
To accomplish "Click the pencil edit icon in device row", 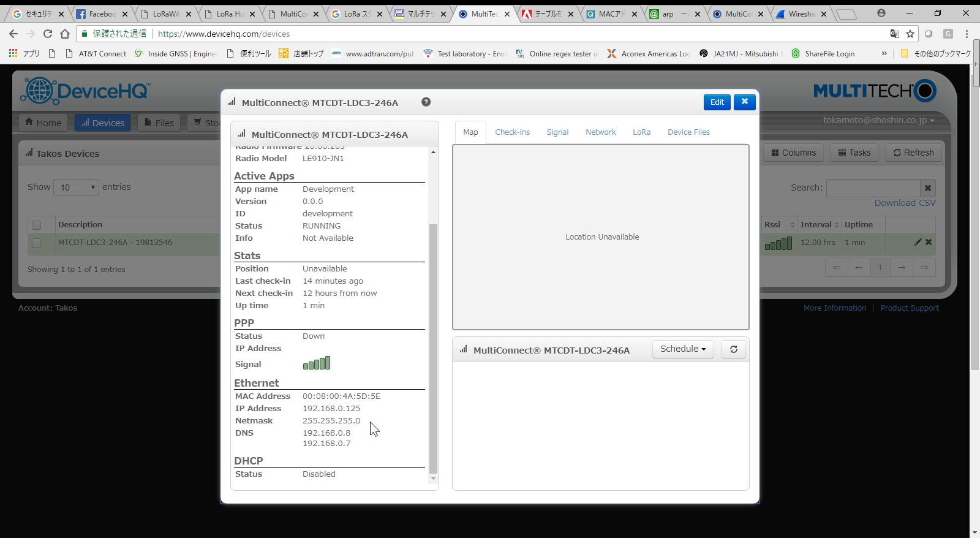I will coord(918,242).
